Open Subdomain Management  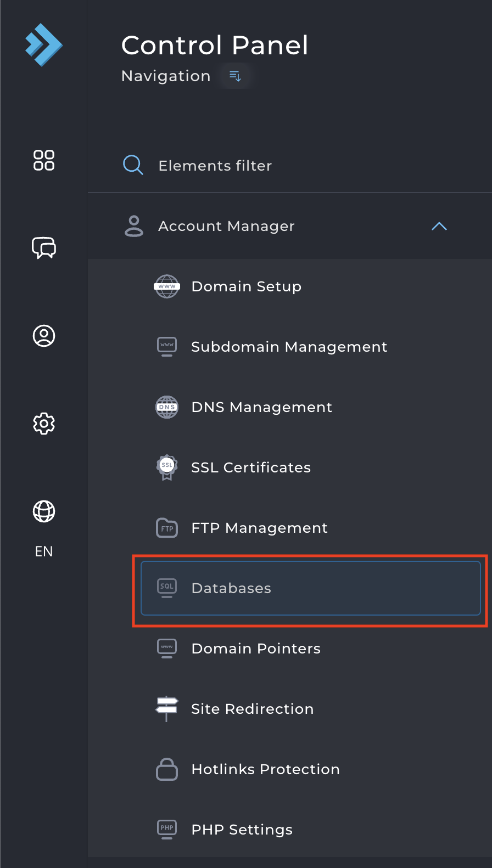point(311,347)
